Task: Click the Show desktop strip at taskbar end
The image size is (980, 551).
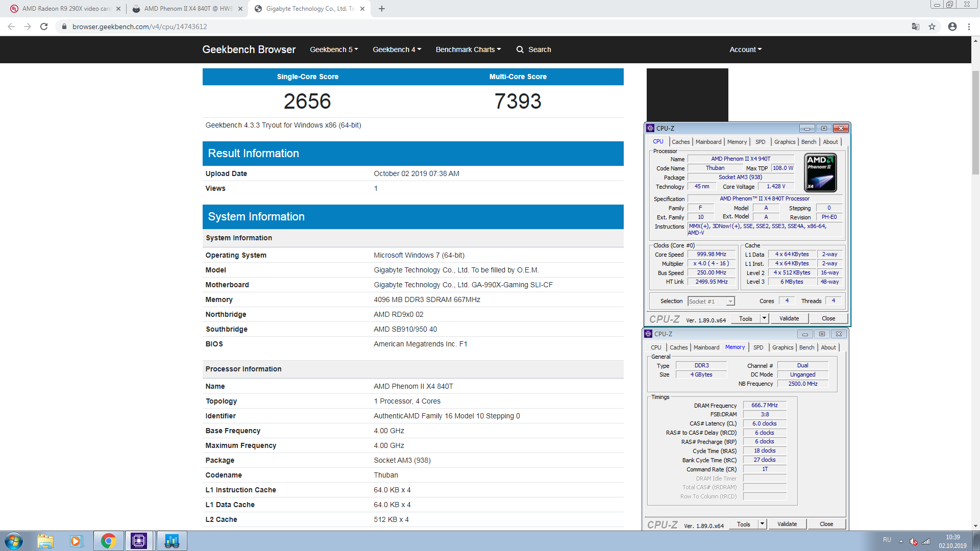Action: [x=976, y=541]
